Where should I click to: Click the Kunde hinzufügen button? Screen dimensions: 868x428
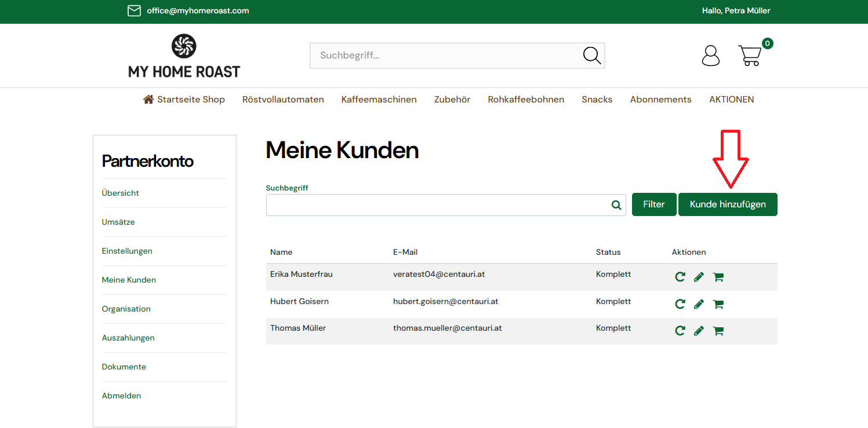(x=728, y=204)
